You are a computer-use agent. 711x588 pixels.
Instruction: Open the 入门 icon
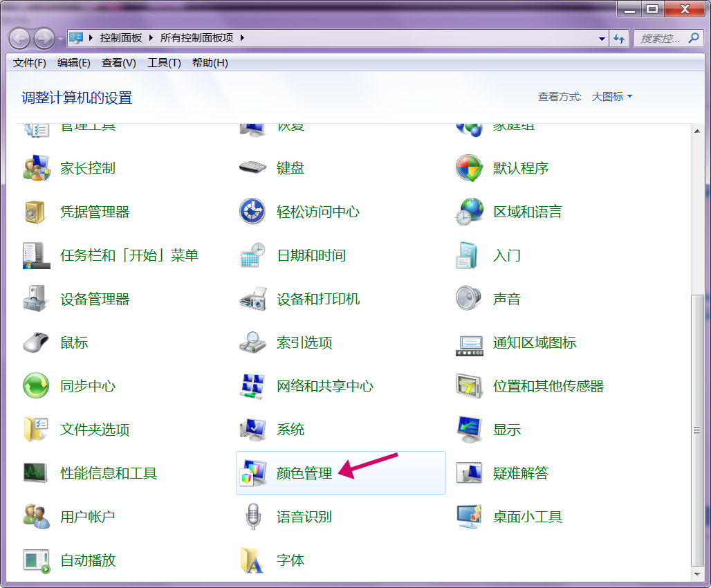click(467, 255)
